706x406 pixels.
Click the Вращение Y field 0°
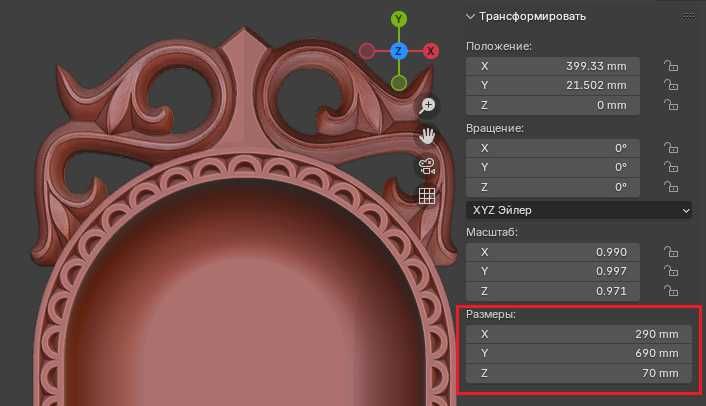pyautogui.click(x=552, y=167)
